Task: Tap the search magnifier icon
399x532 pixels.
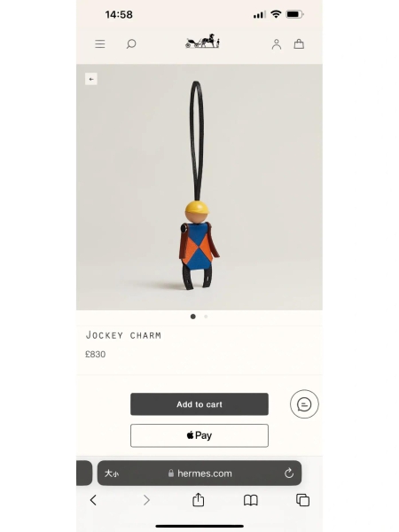Action: pyautogui.click(x=131, y=43)
